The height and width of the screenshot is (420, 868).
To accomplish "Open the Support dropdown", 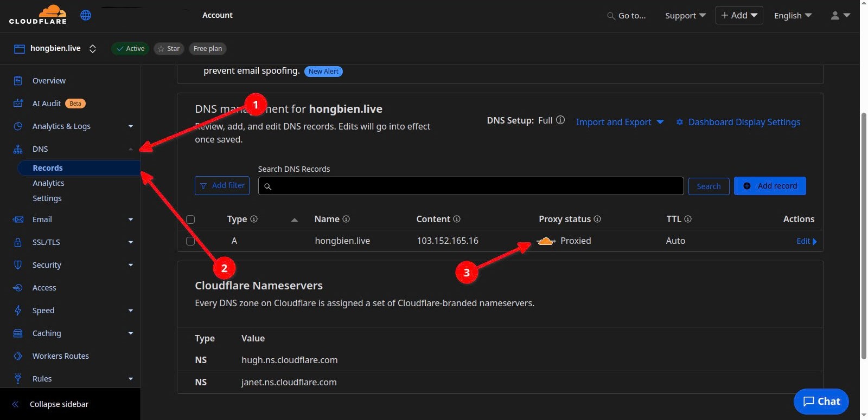I will click(x=685, y=16).
